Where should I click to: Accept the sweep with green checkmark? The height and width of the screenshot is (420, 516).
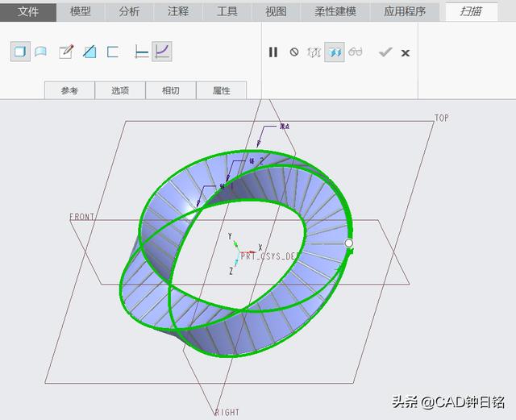pyautogui.click(x=385, y=52)
